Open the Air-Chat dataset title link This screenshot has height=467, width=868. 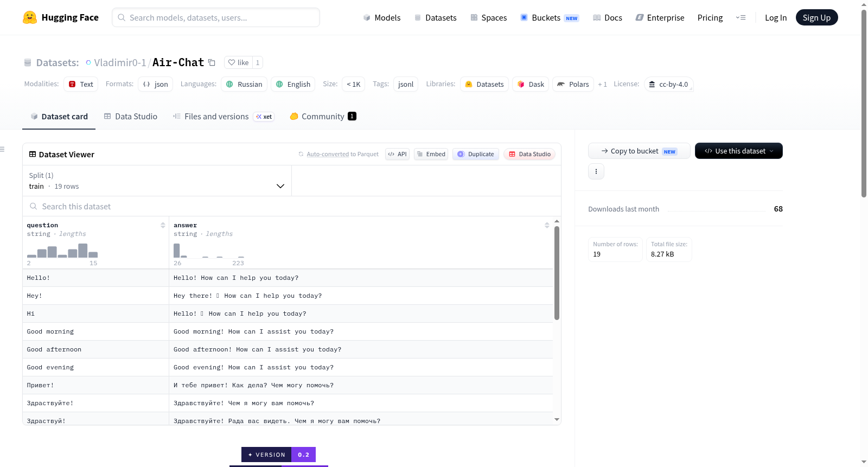click(178, 62)
